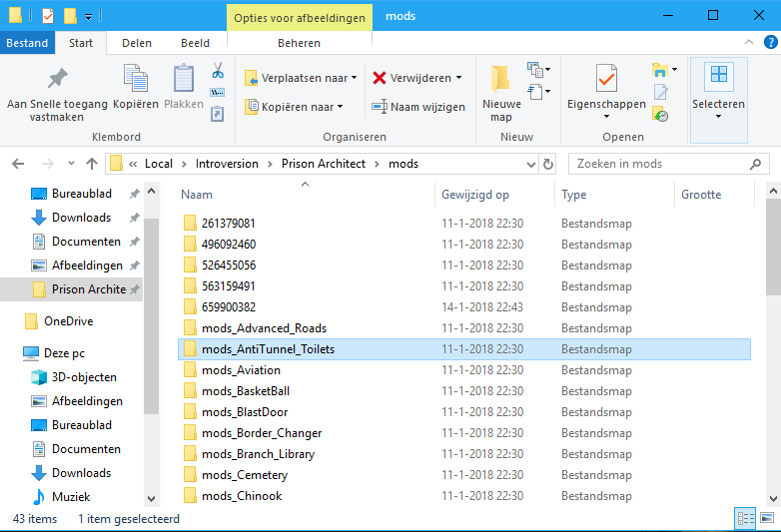Click the scissors cut icon
Image resolution: width=781 pixels, height=532 pixels.
coord(218,71)
